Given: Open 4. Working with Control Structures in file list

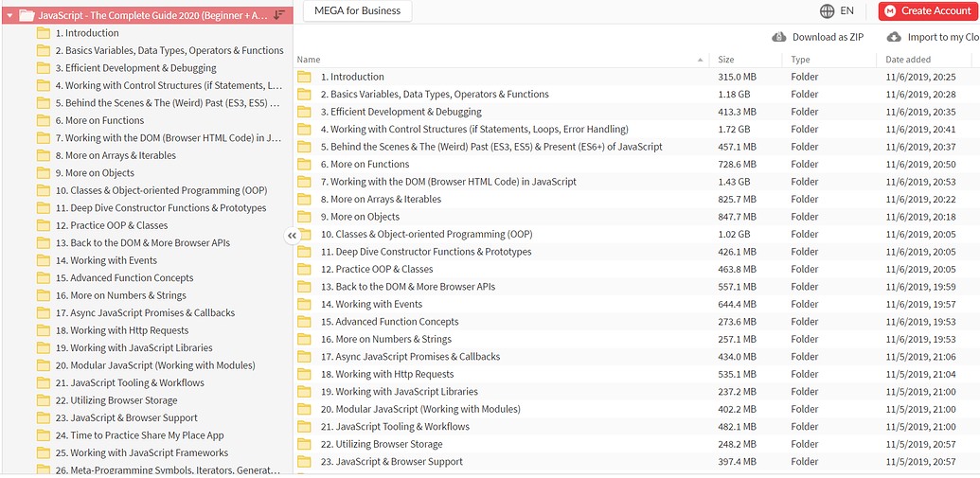Looking at the screenshot, I should pyautogui.click(x=474, y=130).
